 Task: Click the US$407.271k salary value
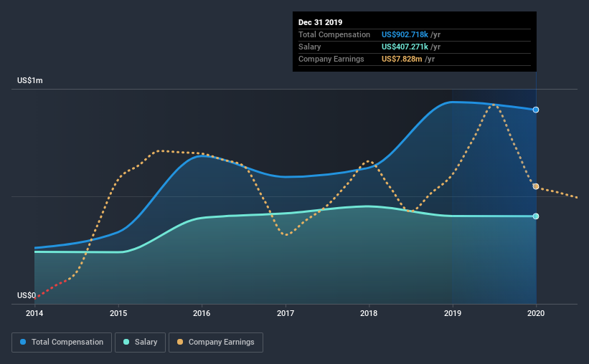pyautogui.click(x=405, y=47)
